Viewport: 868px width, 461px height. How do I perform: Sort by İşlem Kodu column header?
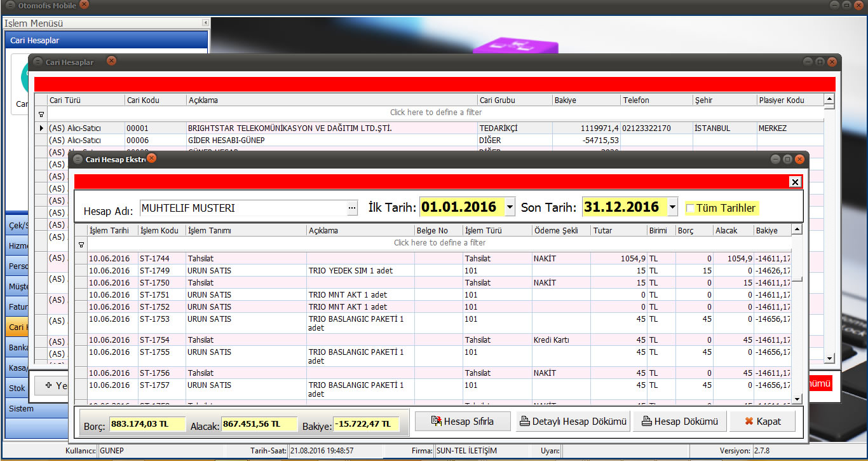(x=161, y=230)
